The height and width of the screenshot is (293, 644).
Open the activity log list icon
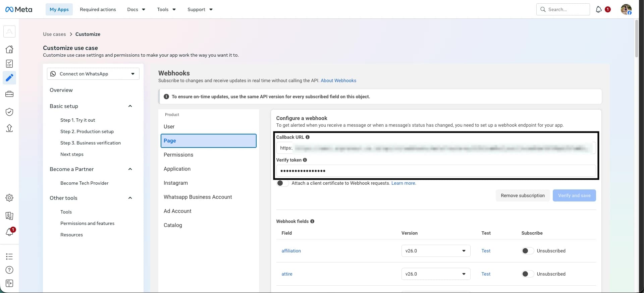9,256
